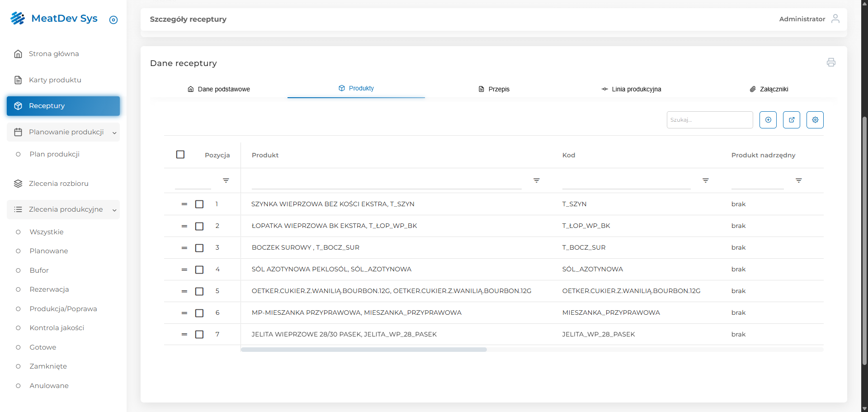Viewport: 868px width, 412px height.
Task: Open Kontrola jakości orders list
Action: 57,328
